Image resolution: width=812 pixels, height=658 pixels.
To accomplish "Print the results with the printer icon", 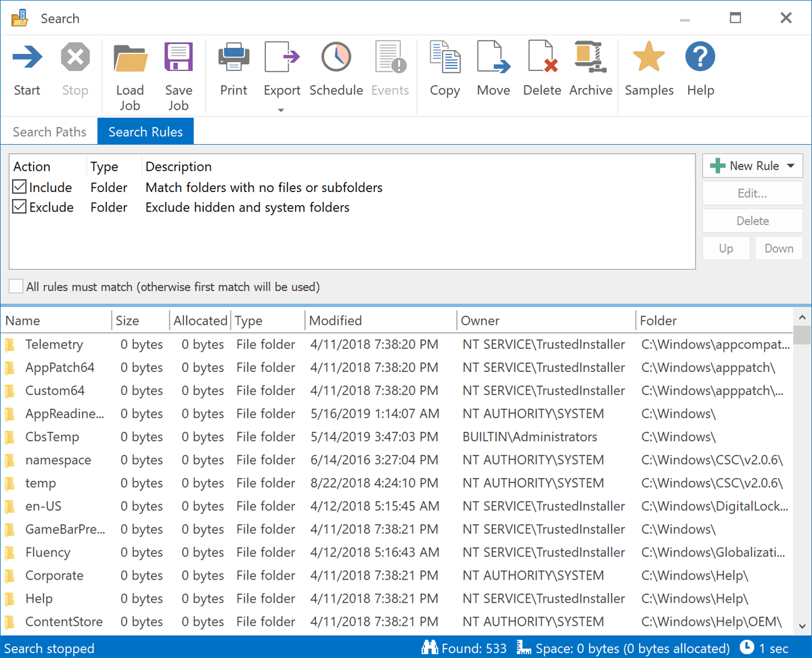I will click(x=234, y=57).
